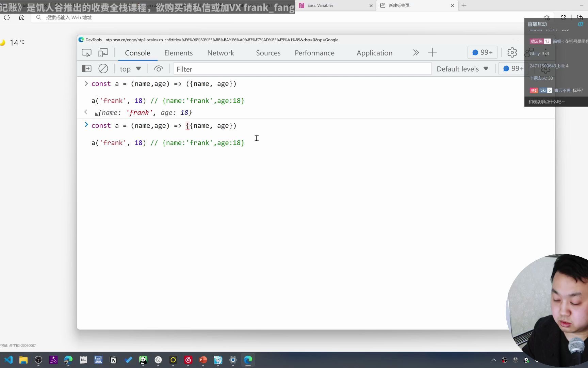Open the Elements tab
The image size is (588, 368).
pos(178,53)
